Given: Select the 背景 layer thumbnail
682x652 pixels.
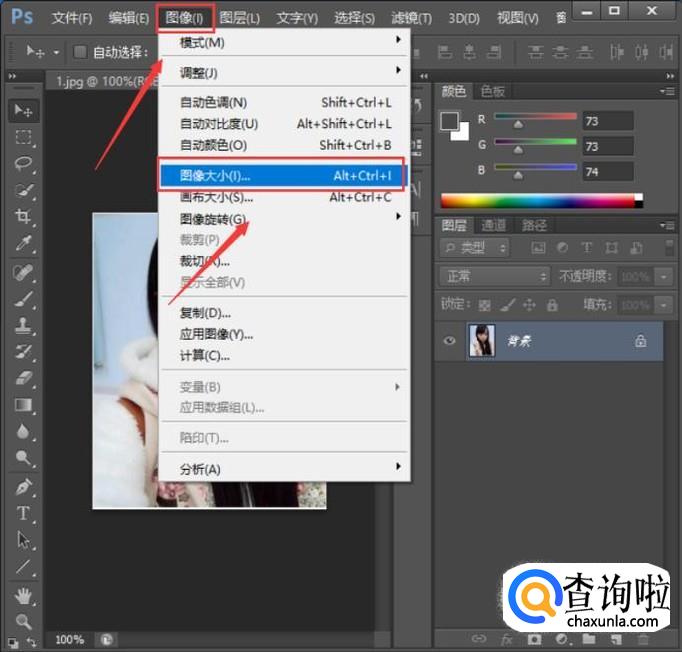Looking at the screenshot, I should [482, 341].
